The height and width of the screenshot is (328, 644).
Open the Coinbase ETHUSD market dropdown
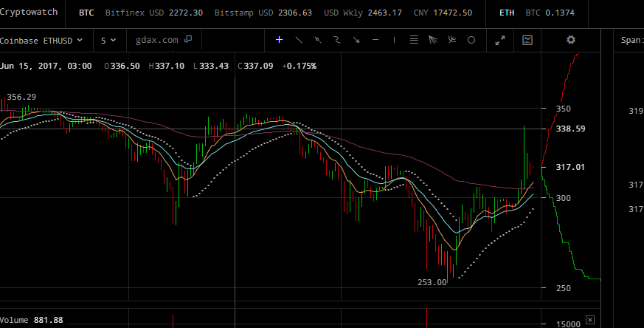pos(41,41)
